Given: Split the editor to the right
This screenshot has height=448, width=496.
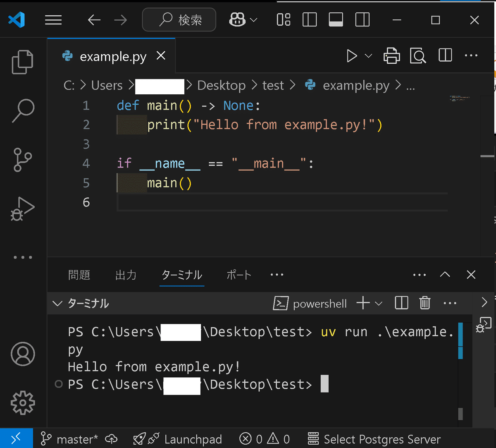Looking at the screenshot, I should pyautogui.click(x=445, y=56).
